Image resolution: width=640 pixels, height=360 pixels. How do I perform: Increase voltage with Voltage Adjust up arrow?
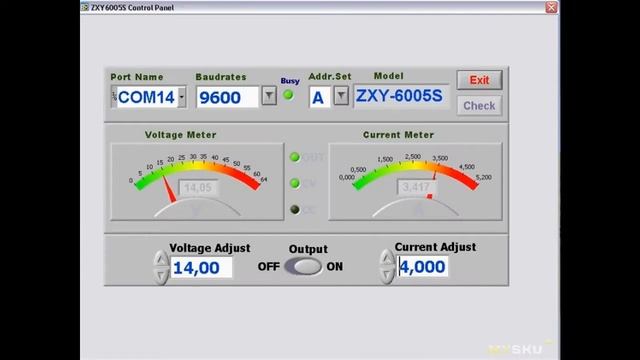[161, 259]
